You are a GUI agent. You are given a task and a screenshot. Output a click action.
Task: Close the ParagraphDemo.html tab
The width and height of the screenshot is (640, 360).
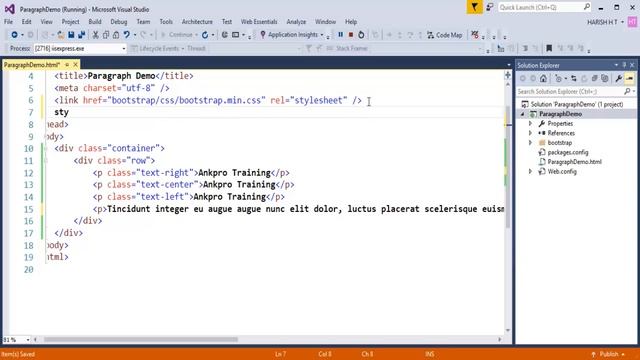point(76,65)
